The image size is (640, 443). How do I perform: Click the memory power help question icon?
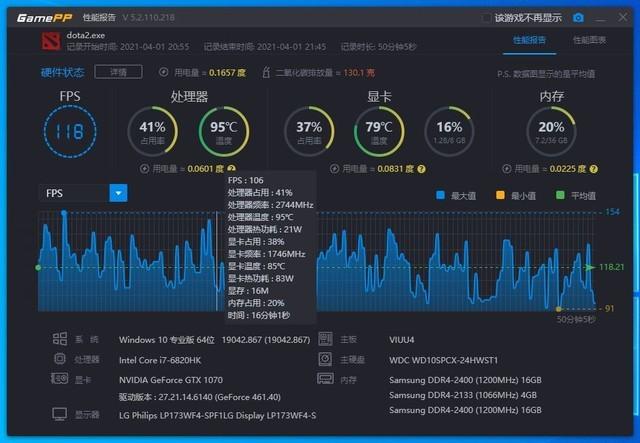pos(594,169)
